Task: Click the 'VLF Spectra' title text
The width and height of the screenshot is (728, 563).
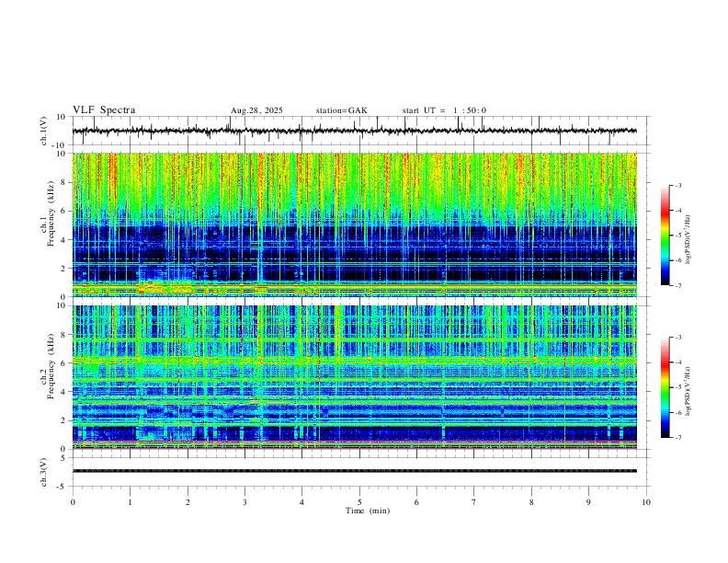Action: 104,110
